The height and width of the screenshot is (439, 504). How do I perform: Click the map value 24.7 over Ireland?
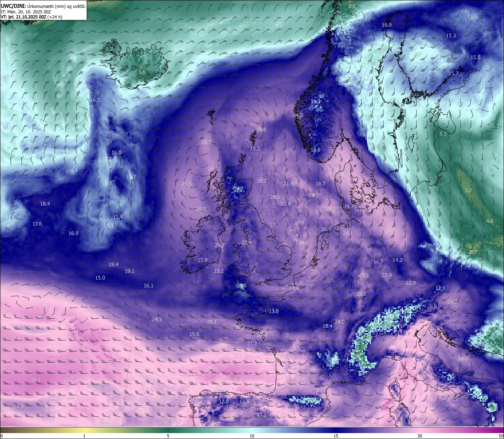tap(220, 246)
